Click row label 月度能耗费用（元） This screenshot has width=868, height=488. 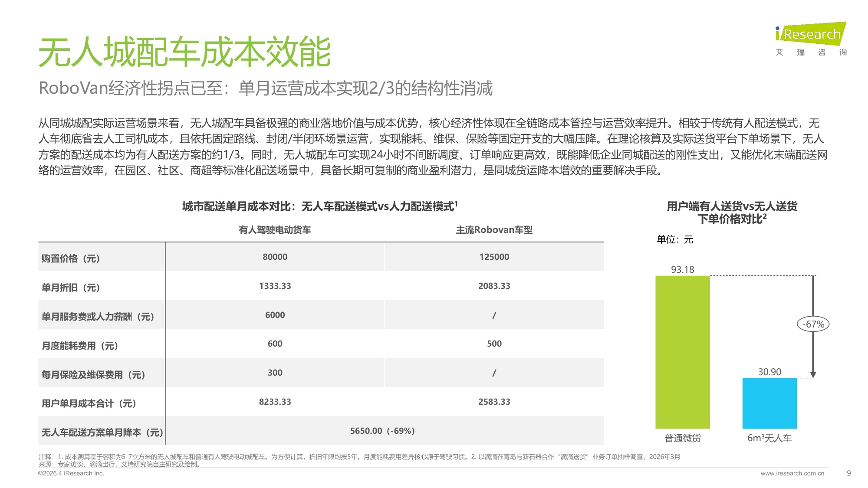pos(80,346)
